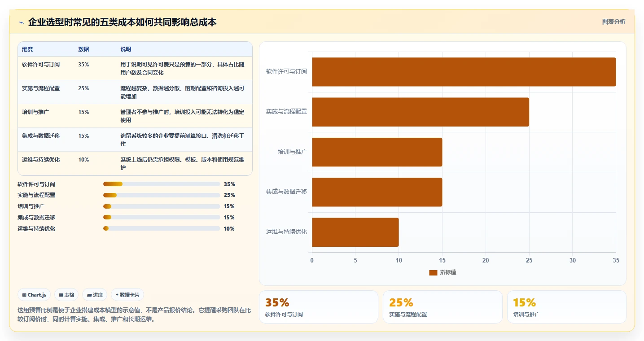
Task: Click the 运维与持续优化 progress bar track
Action: (162, 228)
